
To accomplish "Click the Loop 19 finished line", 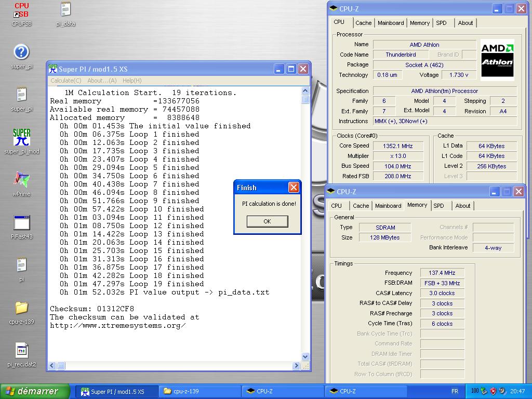I will [x=131, y=284].
